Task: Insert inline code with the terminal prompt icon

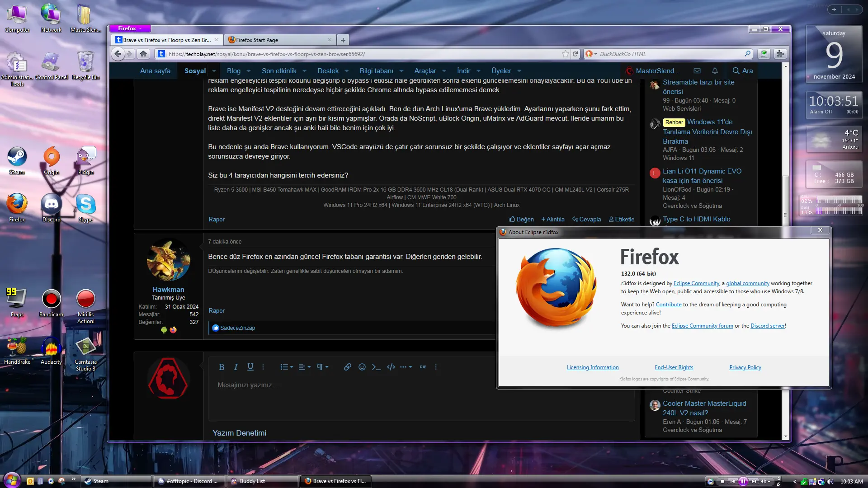Action: point(376,367)
